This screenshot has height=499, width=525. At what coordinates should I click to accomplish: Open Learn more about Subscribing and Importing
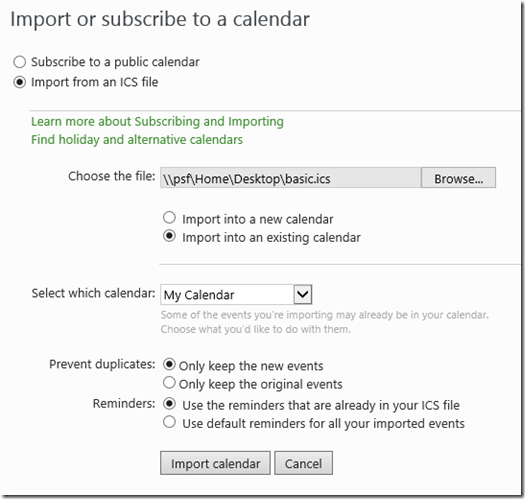(x=157, y=122)
